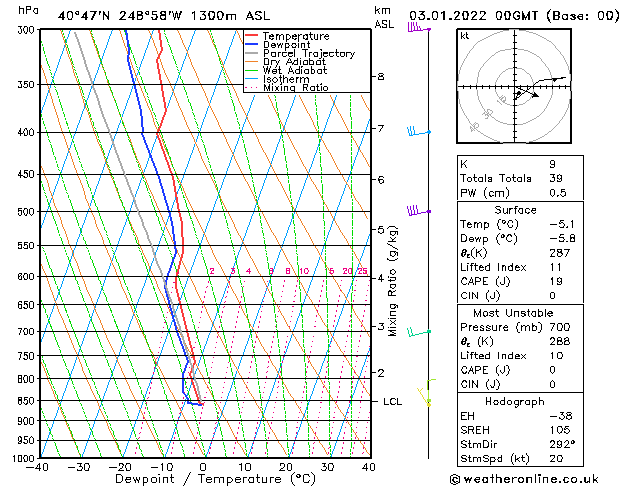Click the CAPE value 19 in Surface
Screen dimensions: 629x486
tap(556, 281)
